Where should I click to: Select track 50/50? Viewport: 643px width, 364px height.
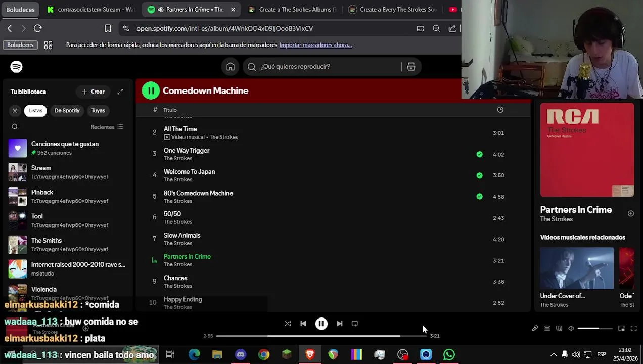tap(333, 218)
